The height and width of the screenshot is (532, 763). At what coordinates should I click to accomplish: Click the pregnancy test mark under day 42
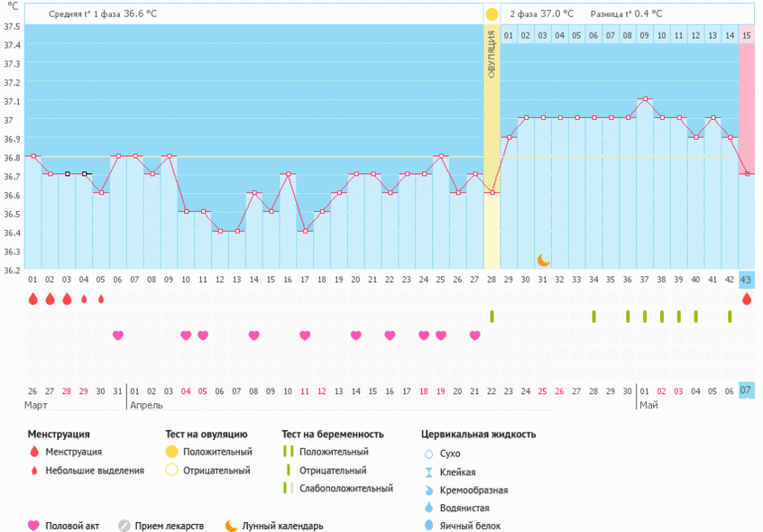click(x=730, y=316)
